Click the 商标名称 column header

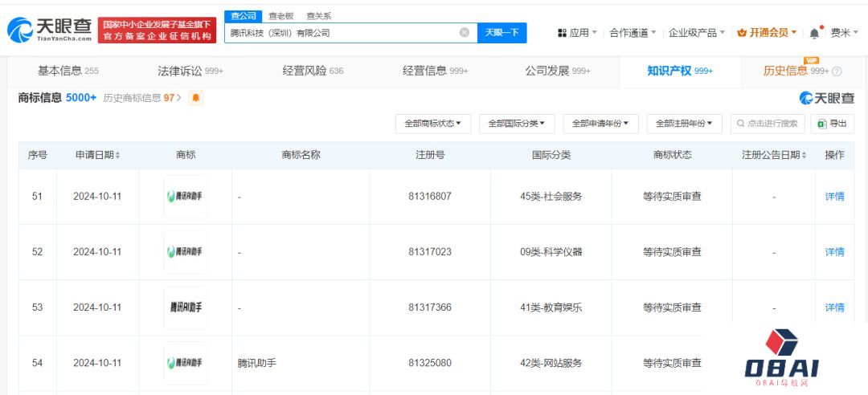[301, 155]
